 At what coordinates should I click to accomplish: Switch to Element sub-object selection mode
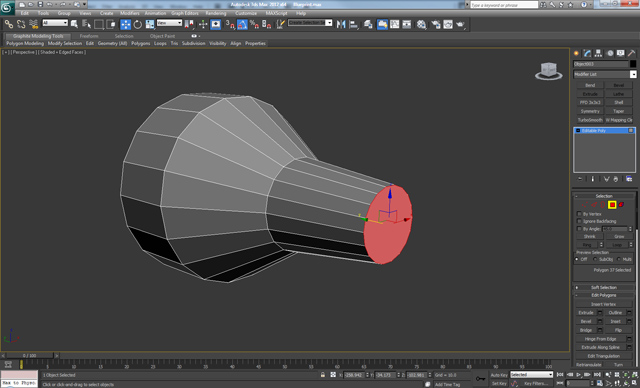(621, 205)
